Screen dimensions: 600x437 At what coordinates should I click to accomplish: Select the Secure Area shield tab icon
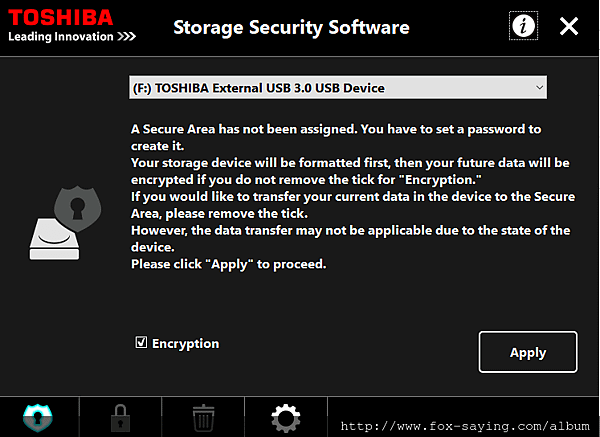(38, 418)
